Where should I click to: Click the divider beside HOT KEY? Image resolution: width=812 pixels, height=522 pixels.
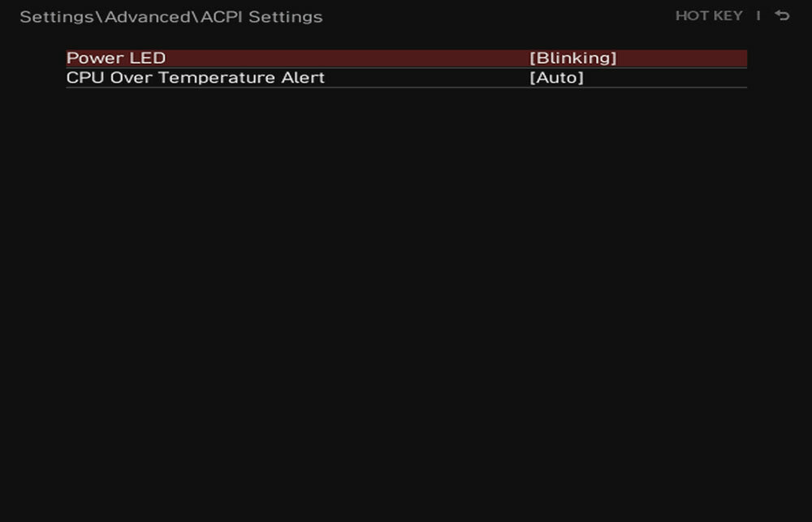pos(758,15)
